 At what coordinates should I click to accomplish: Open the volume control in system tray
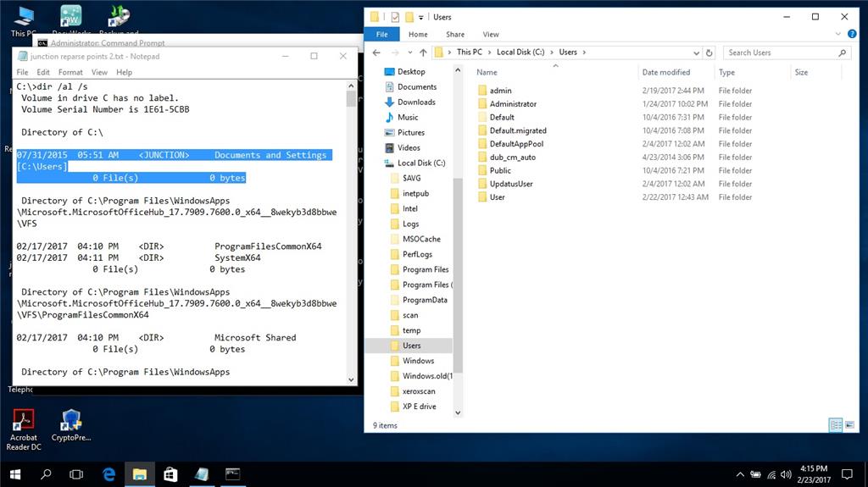coord(786,474)
